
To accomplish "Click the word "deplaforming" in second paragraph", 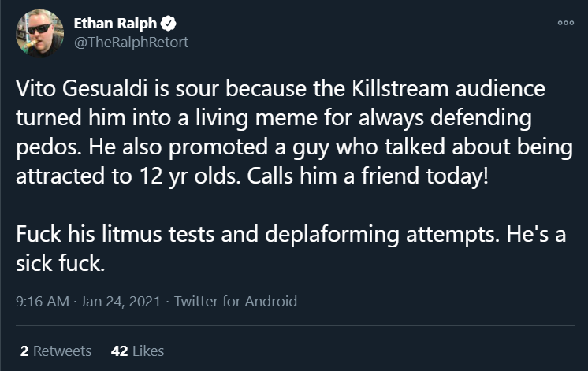I will [332, 235].
